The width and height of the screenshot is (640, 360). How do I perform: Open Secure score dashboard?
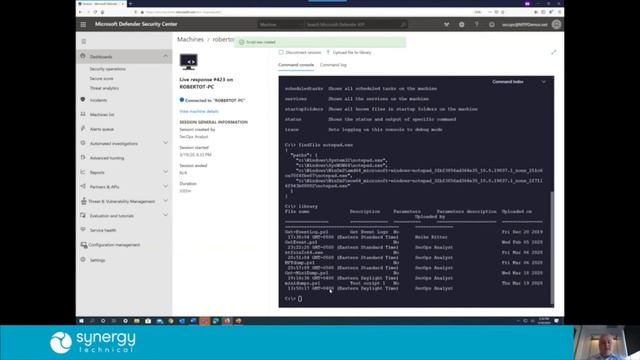point(102,78)
